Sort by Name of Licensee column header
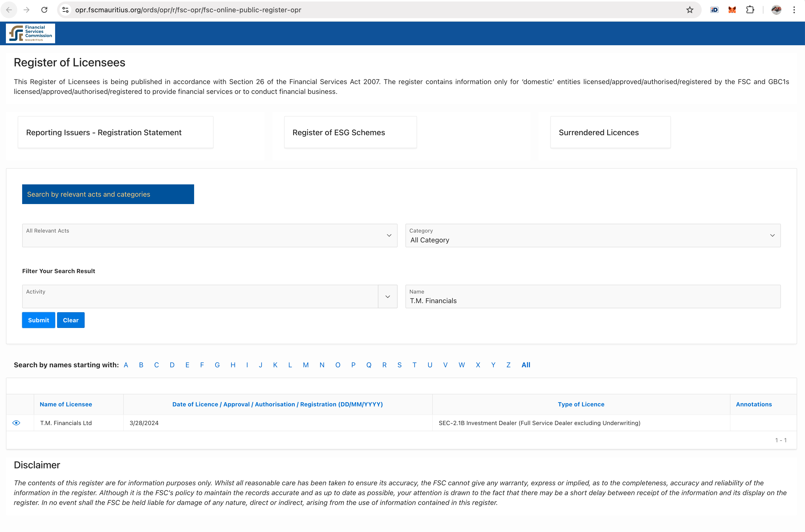This screenshot has width=805, height=532. click(66, 404)
